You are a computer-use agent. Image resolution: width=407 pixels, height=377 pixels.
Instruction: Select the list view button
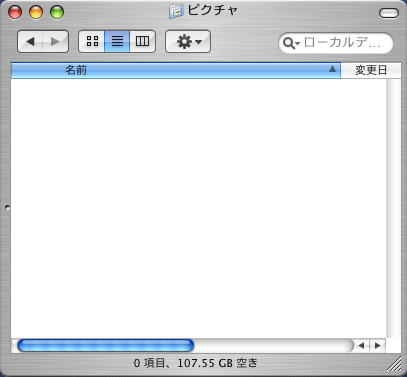coord(117,41)
